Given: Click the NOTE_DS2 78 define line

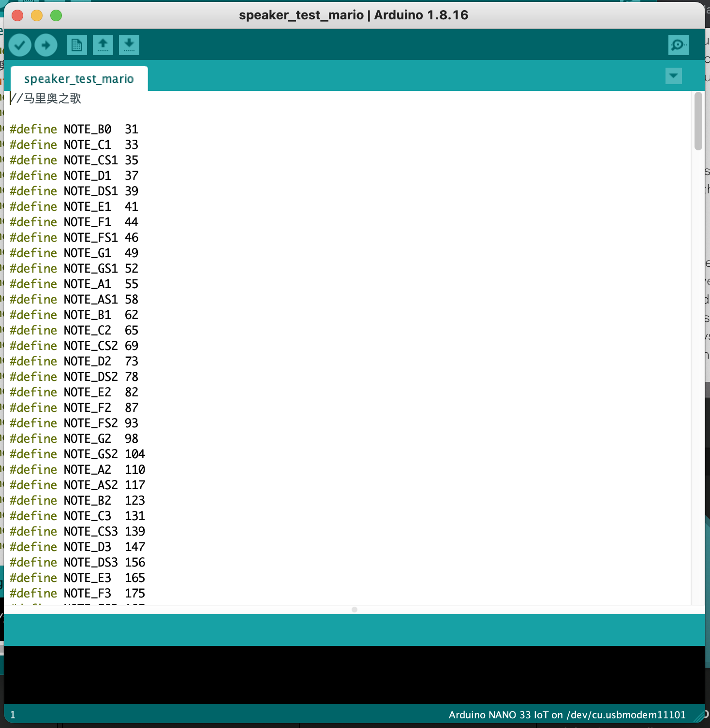Looking at the screenshot, I should coord(74,377).
